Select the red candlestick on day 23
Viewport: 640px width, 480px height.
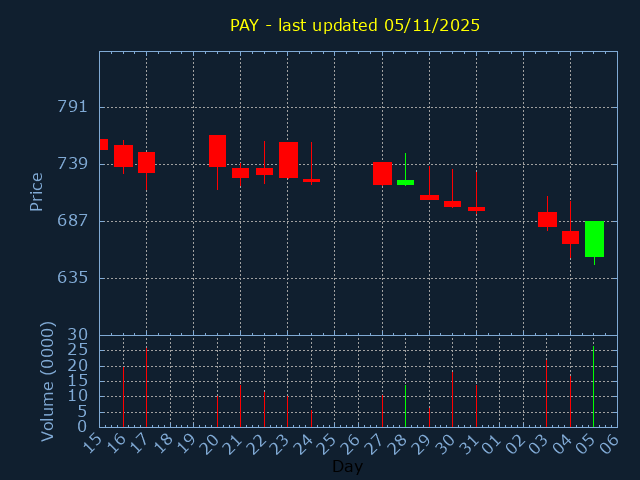288,160
